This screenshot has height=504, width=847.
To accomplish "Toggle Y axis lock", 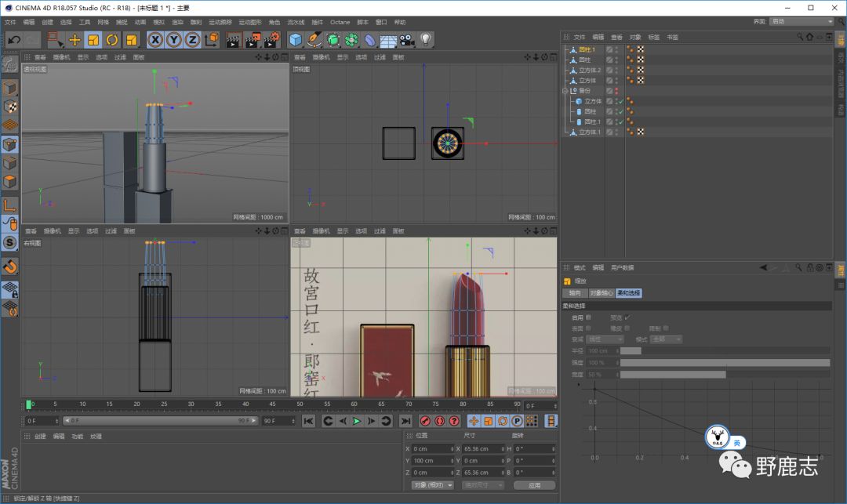I will pyautogui.click(x=174, y=39).
